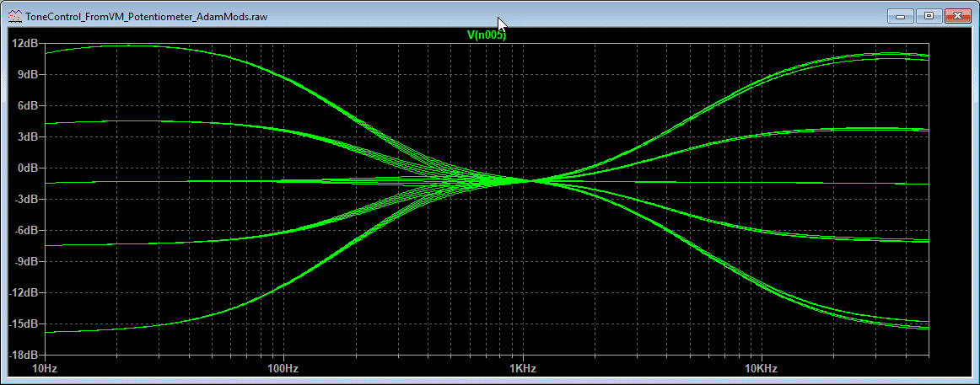Click the -3dB vertical axis label
This screenshot has height=385, width=980.
pos(28,199)
